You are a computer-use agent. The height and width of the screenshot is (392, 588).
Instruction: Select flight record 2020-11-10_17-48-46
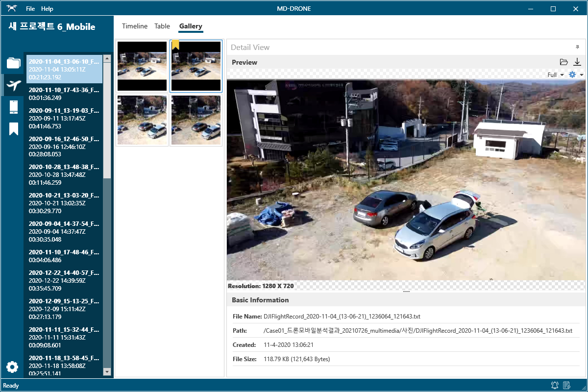(x=64, y=256)
